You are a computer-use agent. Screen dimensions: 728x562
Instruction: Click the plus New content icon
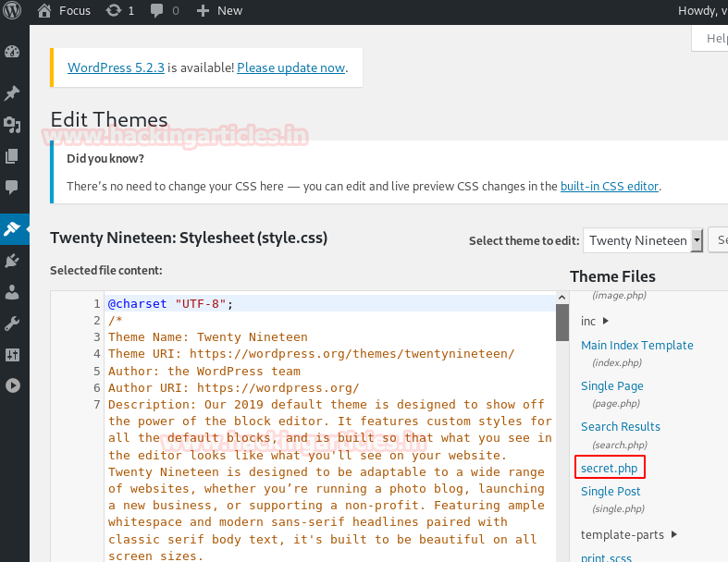203,11
